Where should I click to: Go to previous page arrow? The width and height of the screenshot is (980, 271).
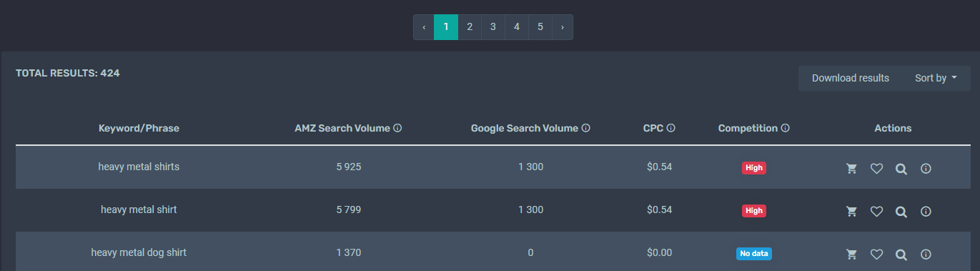click(x=424, y=27)
